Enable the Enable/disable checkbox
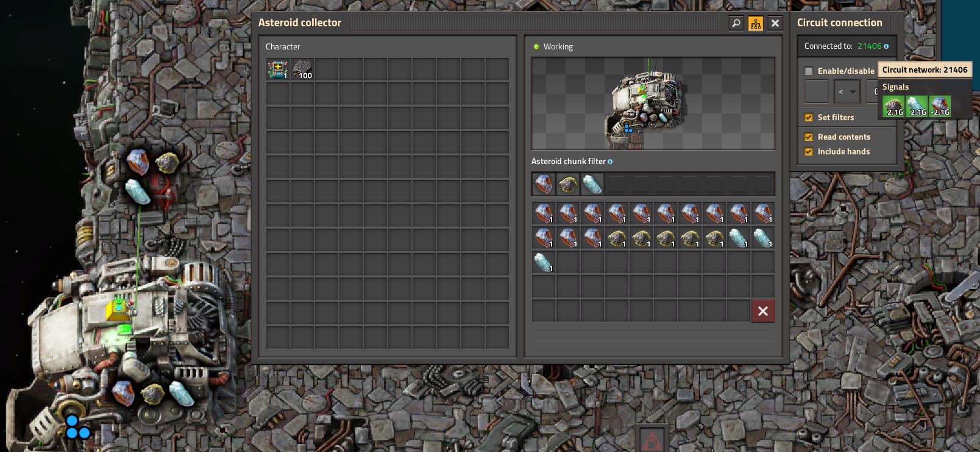This screenshot has width=980, height=452. click(x=809, y=71)
